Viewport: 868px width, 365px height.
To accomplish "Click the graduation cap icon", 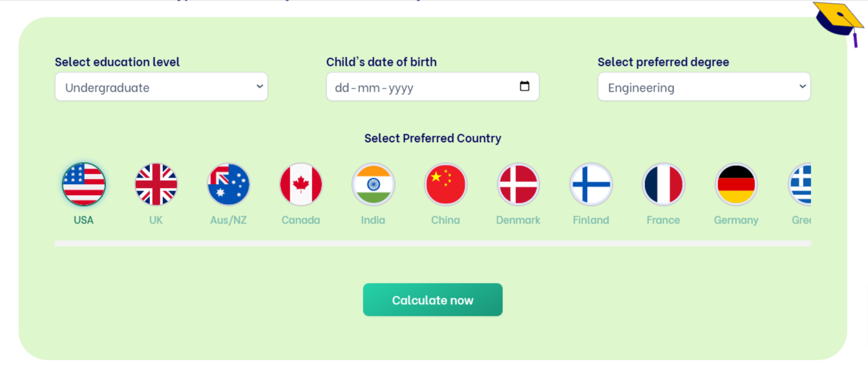I will (x=839, y=21).
